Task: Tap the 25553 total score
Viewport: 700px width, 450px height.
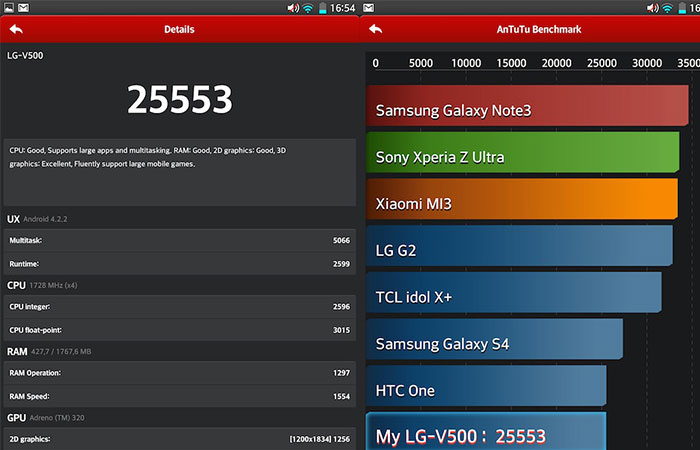Action: (179, 98)
